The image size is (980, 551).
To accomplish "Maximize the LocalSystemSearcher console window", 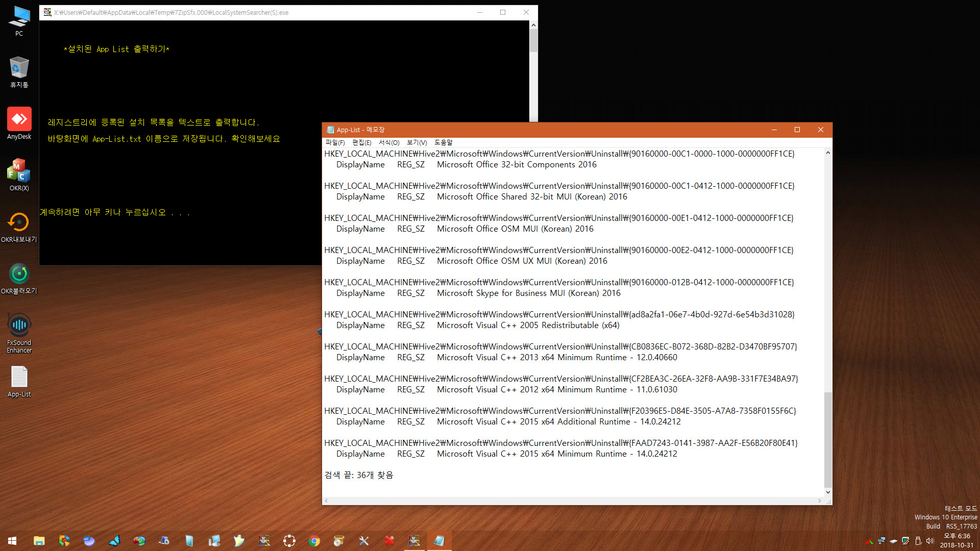I will pos(503,12).
